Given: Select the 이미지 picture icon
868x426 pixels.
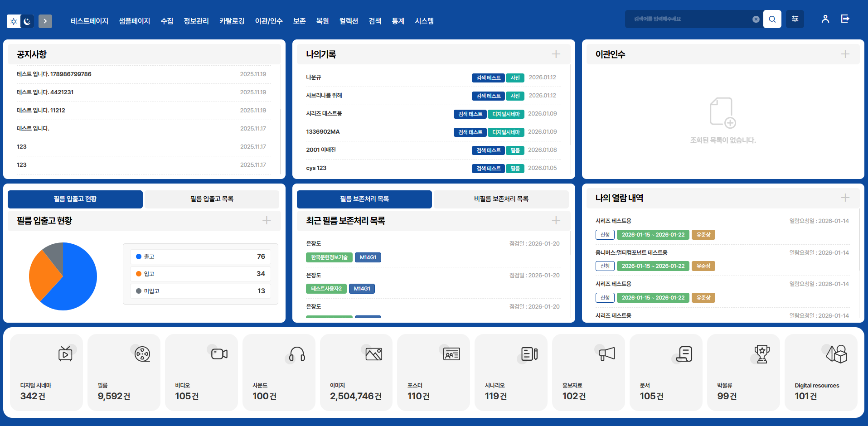Looking at the screenshot, I should coord(373,354).
